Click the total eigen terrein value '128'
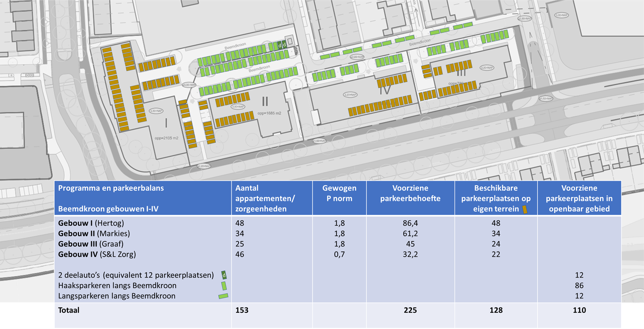The height and width of the screenshot is (329, 644). [x=496, y=310]
